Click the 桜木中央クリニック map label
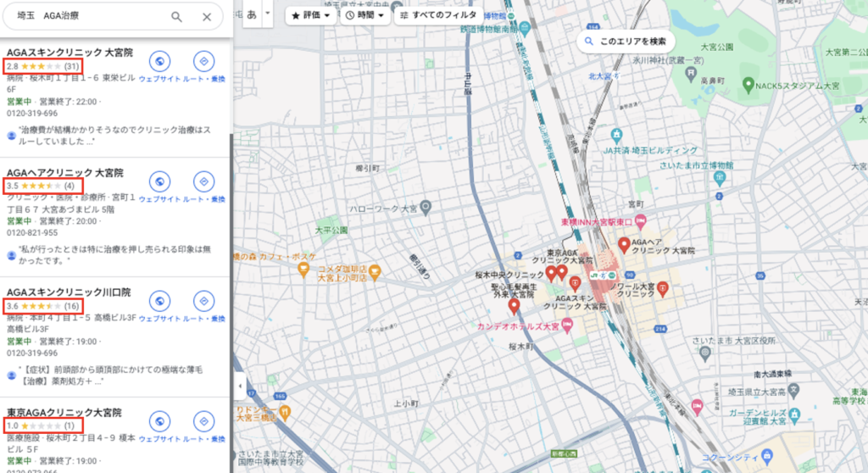Screen dimensions: 868x473 click(x=509, y=275)
